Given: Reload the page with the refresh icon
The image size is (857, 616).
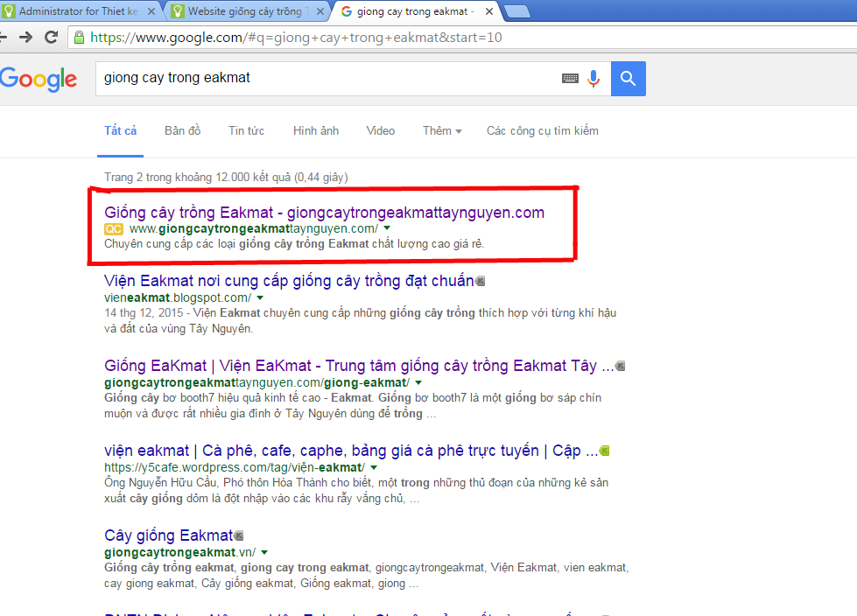Looking at the screenshot, I should pos(52,37).
